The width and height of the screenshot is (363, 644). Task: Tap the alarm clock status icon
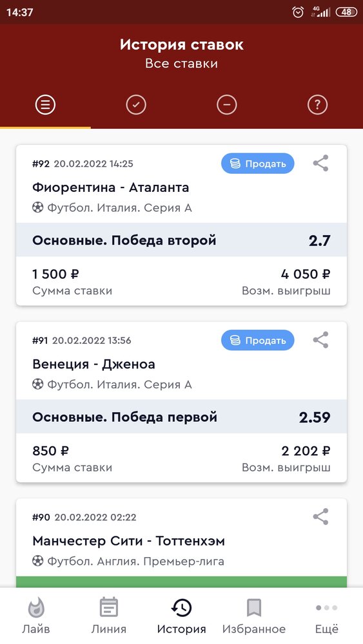tap(298, 12)
